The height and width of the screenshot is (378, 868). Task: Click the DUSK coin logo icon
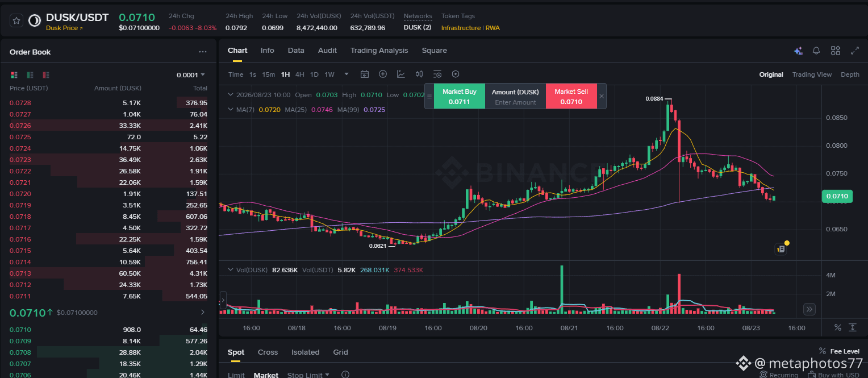coord(35,20)
